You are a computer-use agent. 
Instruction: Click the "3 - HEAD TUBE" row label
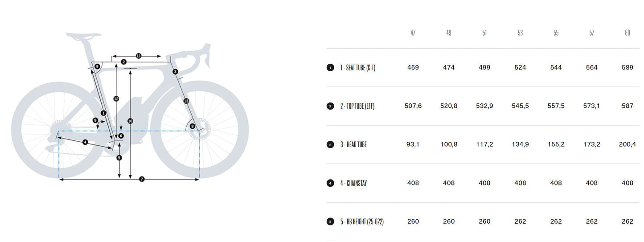point(353,145)
